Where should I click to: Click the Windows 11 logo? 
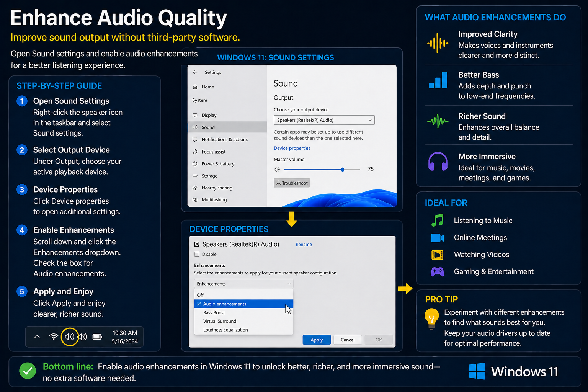click(x=477, y=371)
